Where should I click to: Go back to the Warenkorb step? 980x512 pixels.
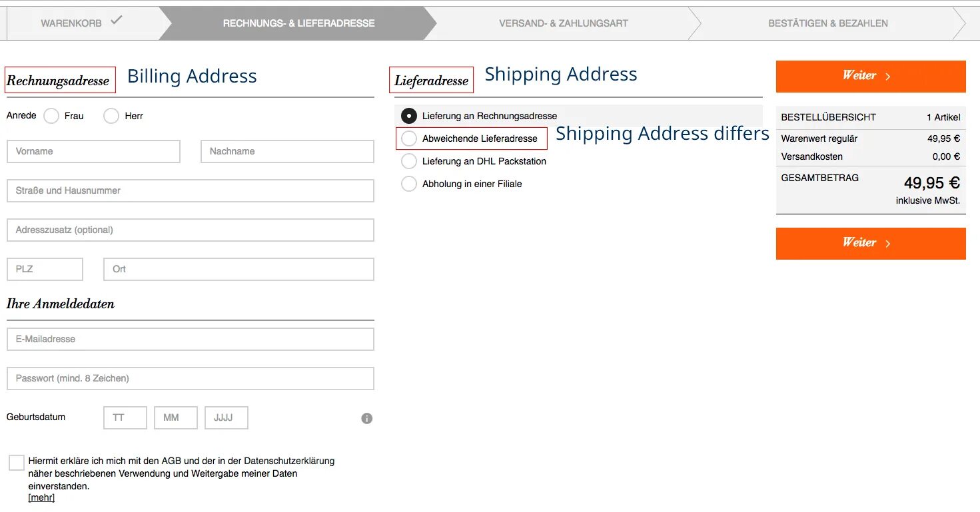tap(71, 23)
